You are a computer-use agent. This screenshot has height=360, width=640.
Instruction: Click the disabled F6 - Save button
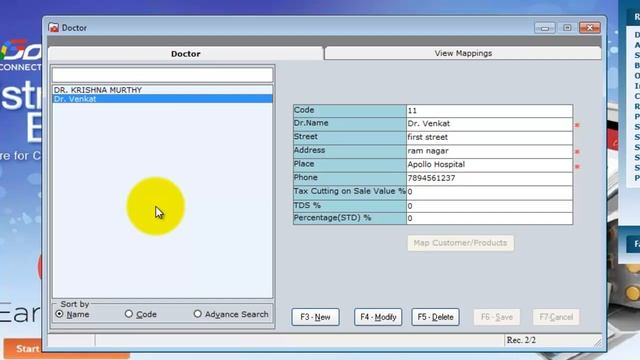coord(497,317)
